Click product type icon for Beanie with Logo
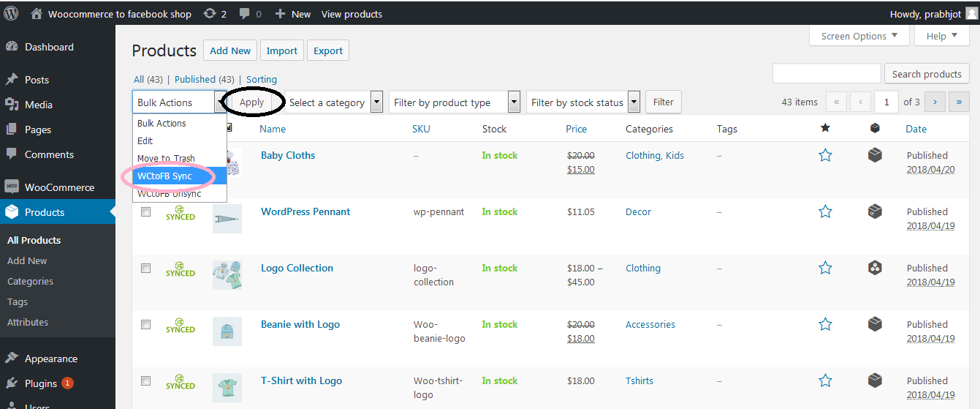Image resolution: width=980 pixels, height=409 pixels. [875, 324]
